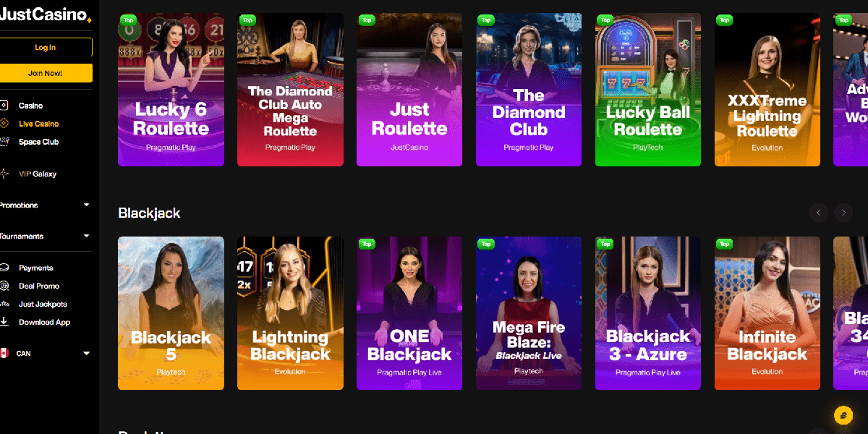
Task: Open the XXXTreme Lightning Roulette tile
Action: [767, 90]
